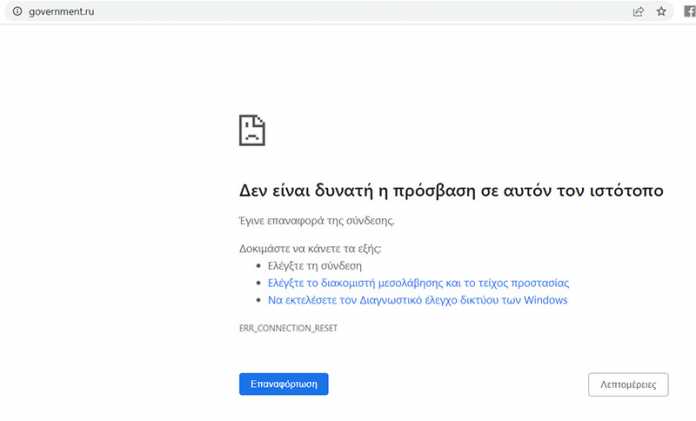Image resolution: width=696 pixels, height=421 pixels.
Task: Open the Λεπτομέρειες details button
Action: coord(628,384)
